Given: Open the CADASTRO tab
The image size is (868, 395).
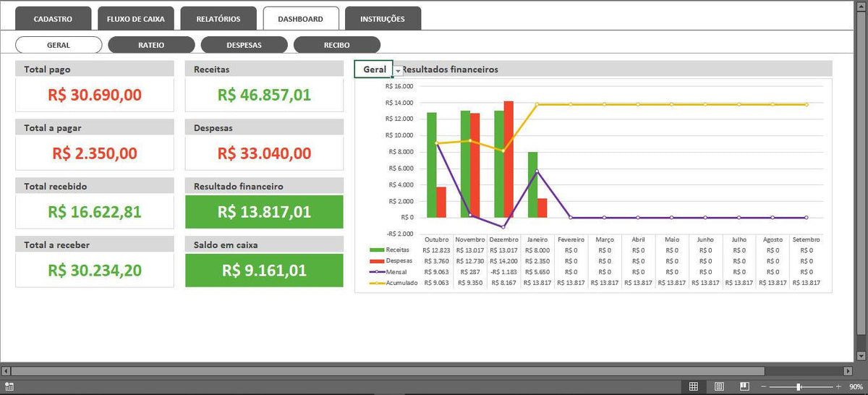Looking at the screenshot, I should point(53,19).
